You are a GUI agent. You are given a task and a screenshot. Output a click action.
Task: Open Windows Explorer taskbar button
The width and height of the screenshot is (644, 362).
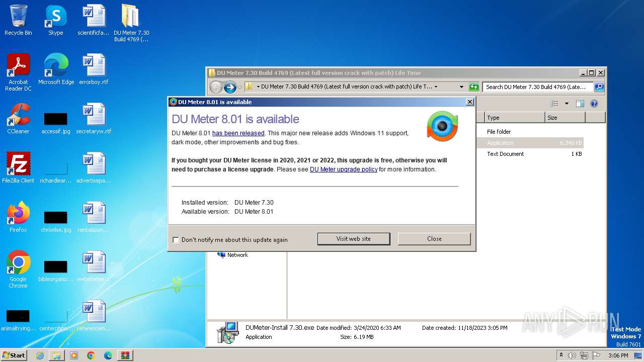coord(57,355)
